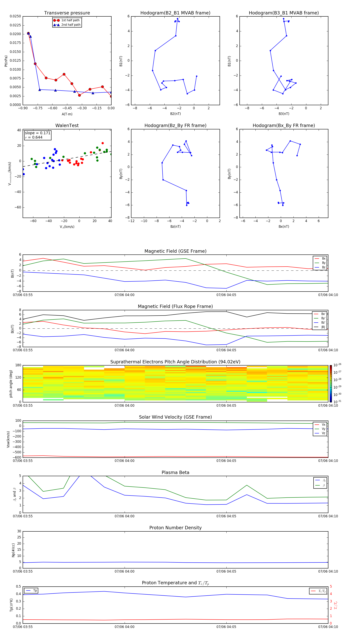Select 'Vz' in velocity legend

(x=320, y=433)
